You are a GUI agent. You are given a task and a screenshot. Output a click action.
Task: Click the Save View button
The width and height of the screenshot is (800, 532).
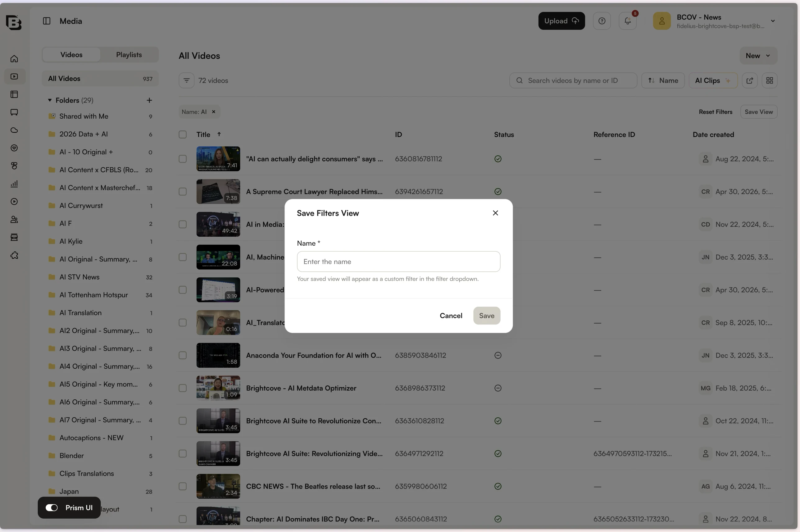pos(758,111)
